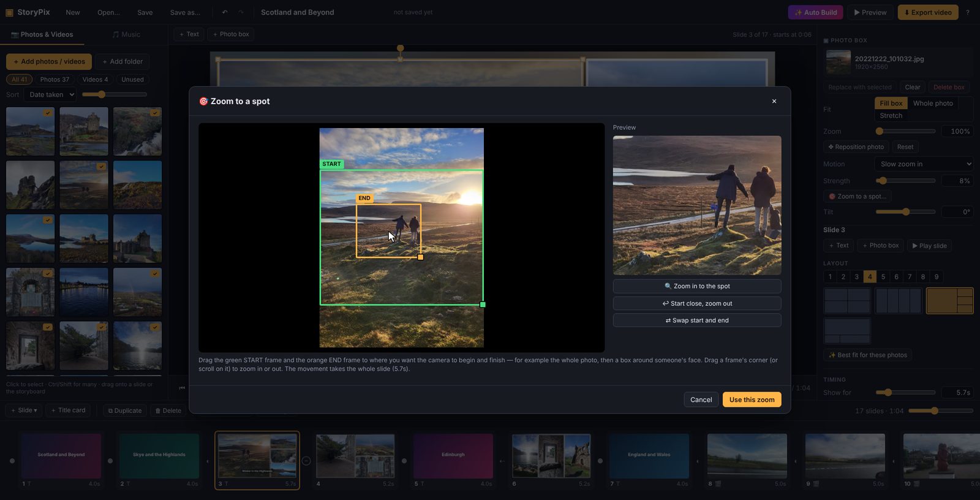980x500 pixels.
Task: Click Best fit for these photos
Action: (867, 355)
